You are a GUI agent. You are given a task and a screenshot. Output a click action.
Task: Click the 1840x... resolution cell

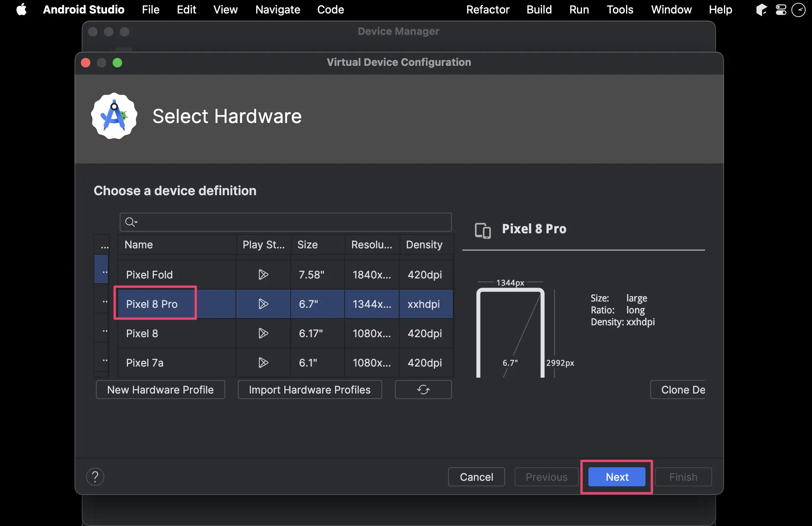372,275
